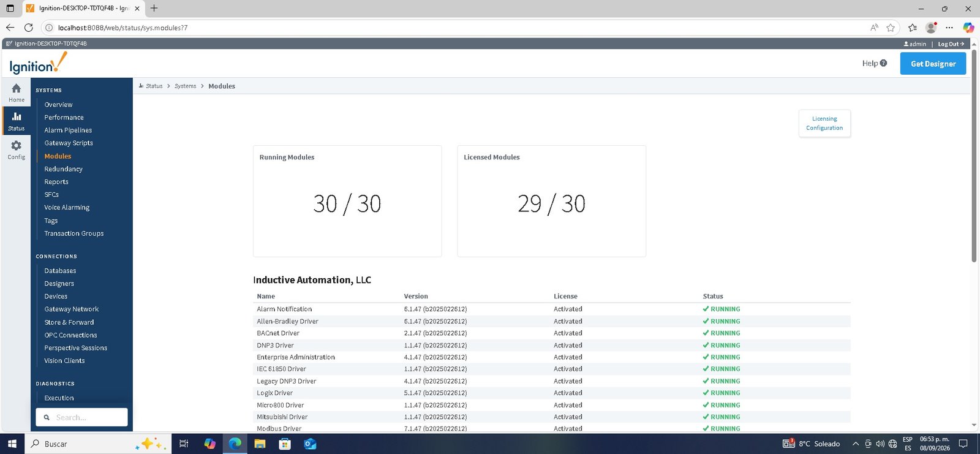Click Log Out link

[951, 44]
